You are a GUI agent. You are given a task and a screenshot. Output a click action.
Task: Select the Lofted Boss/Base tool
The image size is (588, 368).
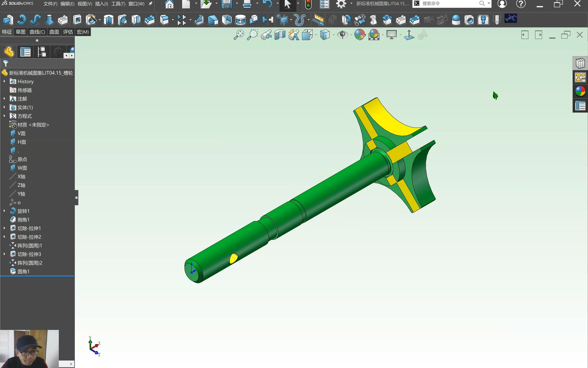pos(49,20)
